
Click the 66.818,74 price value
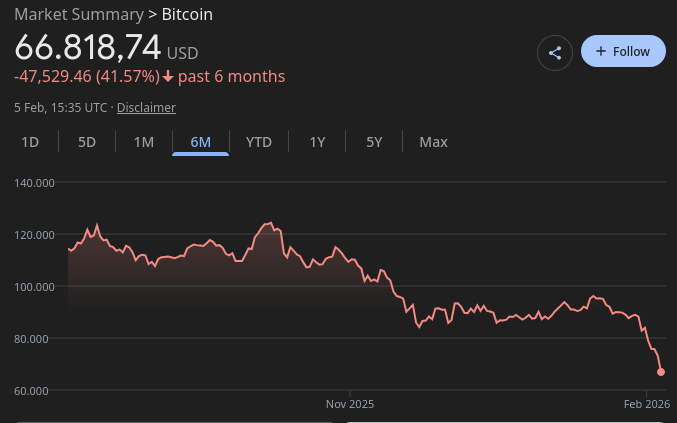[x=88, y=48]
